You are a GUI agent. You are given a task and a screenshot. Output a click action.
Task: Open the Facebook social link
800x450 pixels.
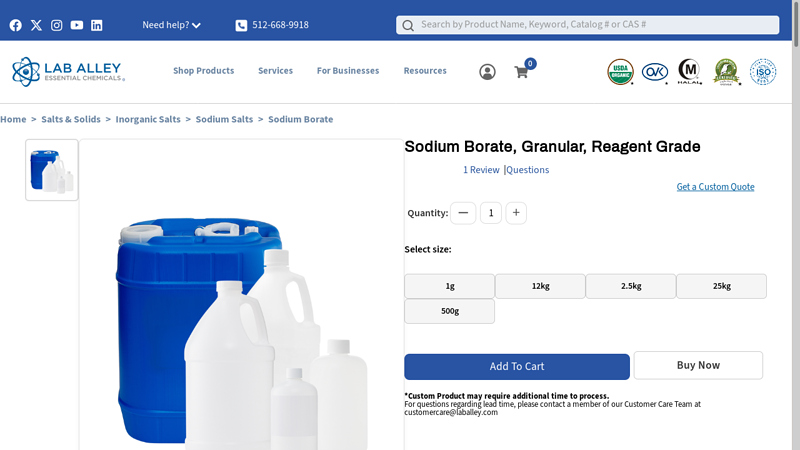16,25
